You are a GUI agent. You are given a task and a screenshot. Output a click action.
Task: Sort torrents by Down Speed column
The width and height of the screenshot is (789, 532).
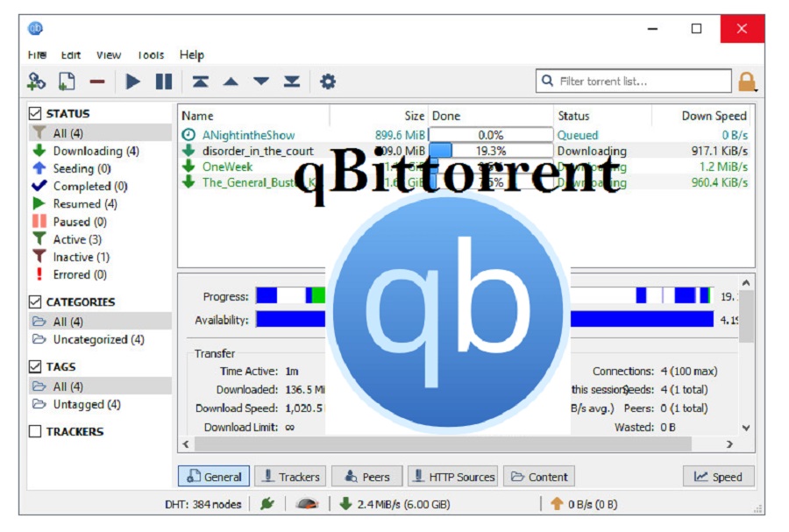(x=701, y=116)
